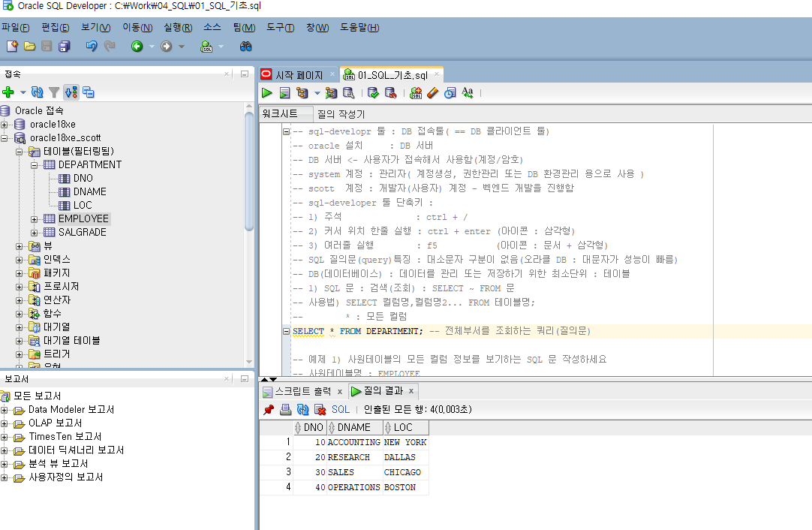This screenshot has width=812, height=530.
Task: Click the Run Script icon
Action: (x=284, y=93)
